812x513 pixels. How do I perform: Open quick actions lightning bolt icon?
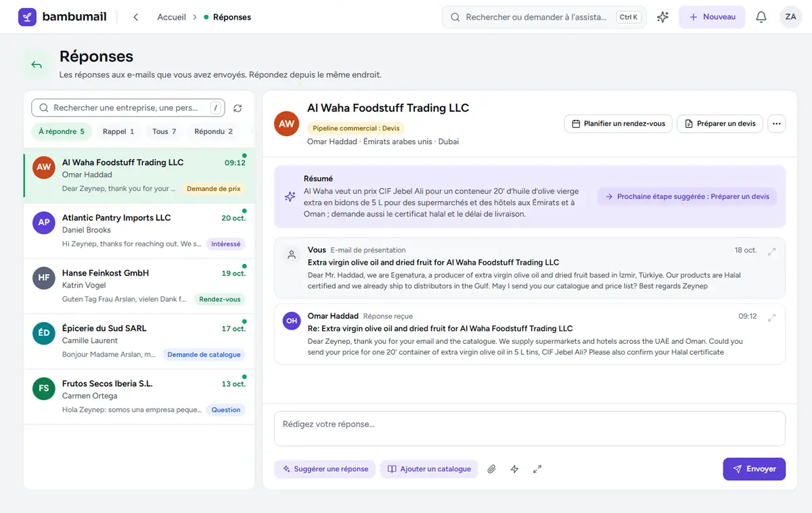coord(514,469)
